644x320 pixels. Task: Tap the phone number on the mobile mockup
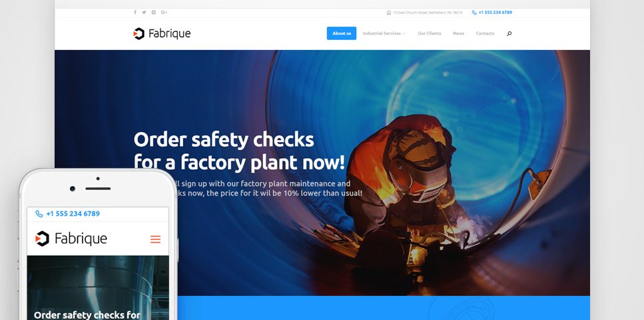(73, 213)
